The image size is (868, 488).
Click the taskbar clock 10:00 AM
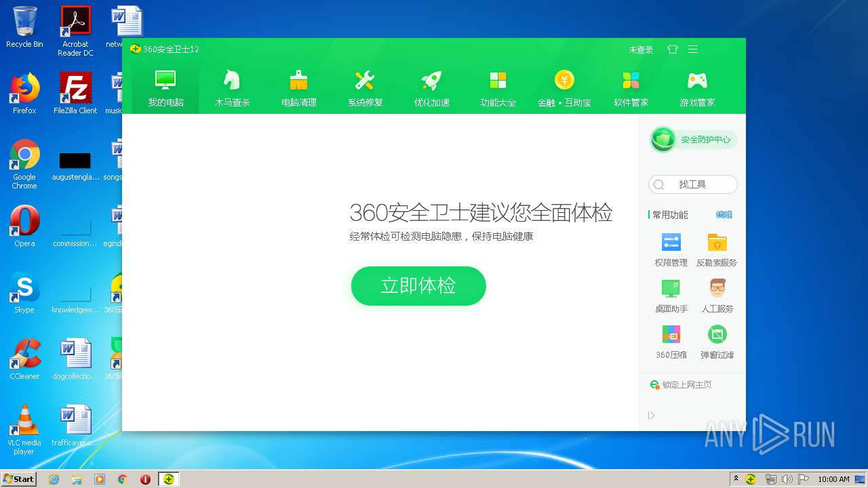[834, 479]
